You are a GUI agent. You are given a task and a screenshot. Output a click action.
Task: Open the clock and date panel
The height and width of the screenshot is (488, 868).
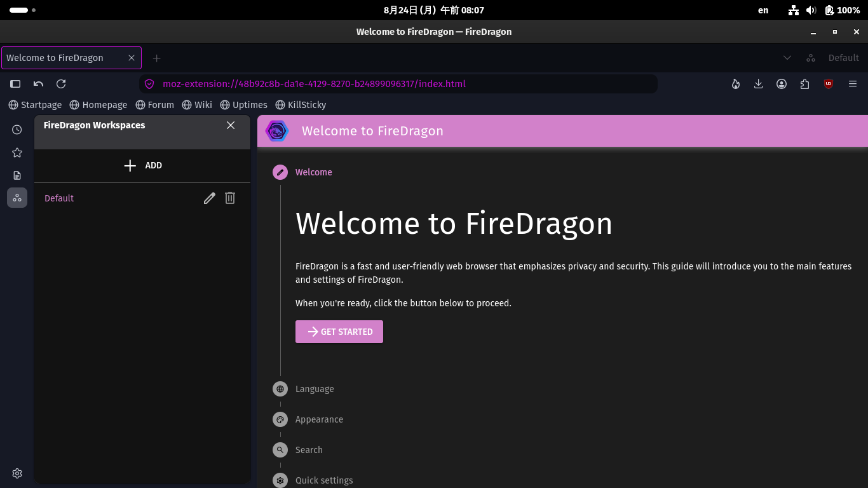pos(434,10)
